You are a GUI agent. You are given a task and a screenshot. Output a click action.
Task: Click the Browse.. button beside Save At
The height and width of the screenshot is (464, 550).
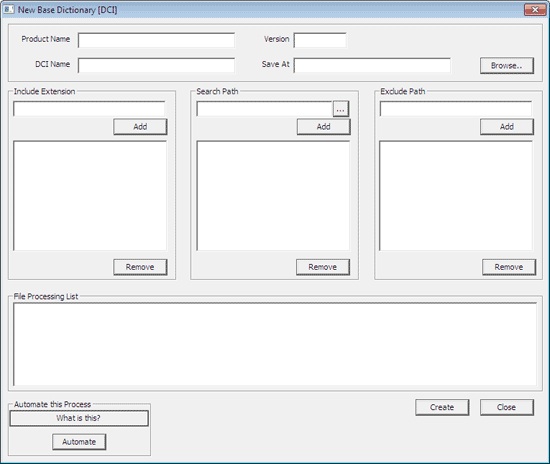tap(507, 66)
